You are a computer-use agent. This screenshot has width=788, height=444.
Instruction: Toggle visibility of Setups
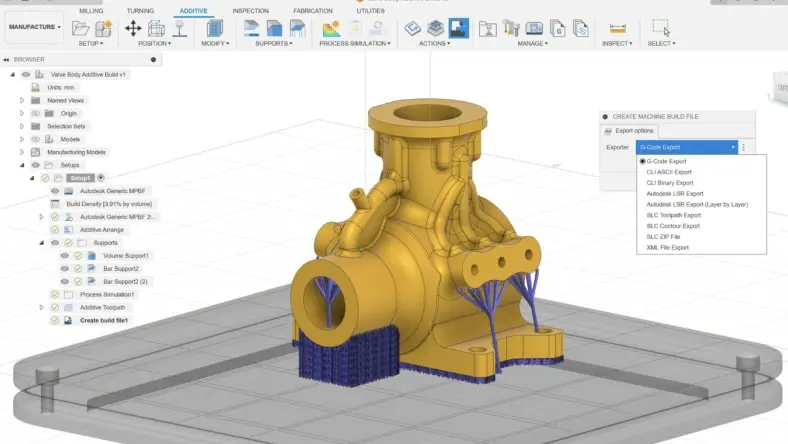(x=35, y=165)
